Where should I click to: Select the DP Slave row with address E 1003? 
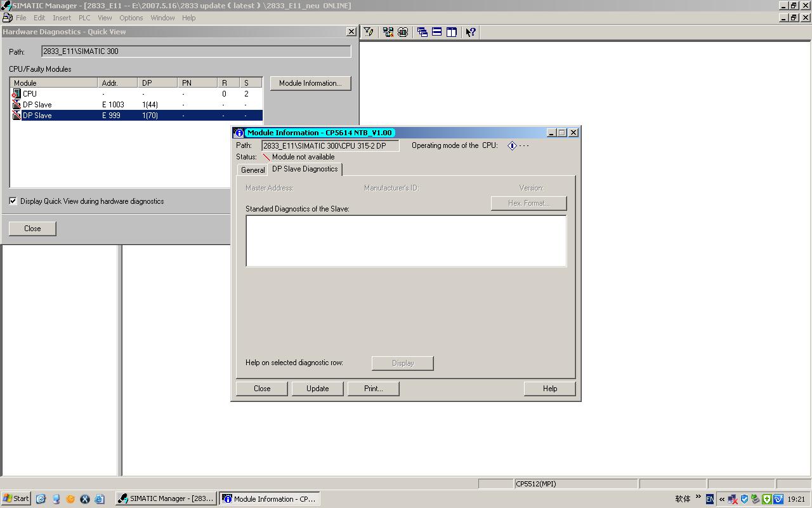tap(38, 105)
